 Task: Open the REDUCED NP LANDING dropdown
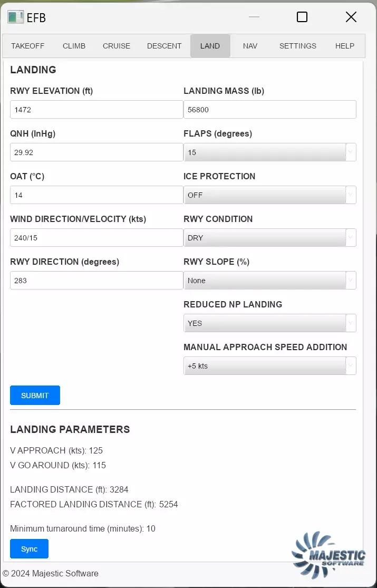coord(269,323)
